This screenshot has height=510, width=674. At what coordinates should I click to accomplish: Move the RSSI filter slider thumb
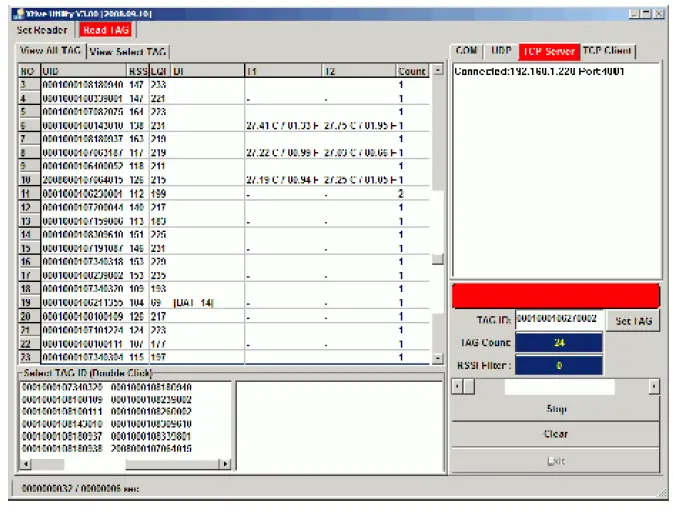pyautogui.click(x=469, y=387)
